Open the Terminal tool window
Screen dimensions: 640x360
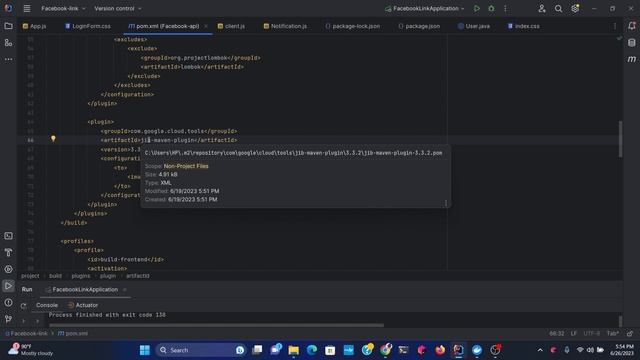pos(8,236)
